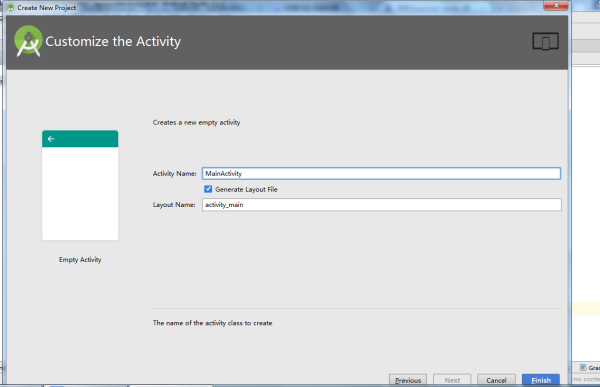Click the 'Create New Project' window title
The height and width of the screenshot is (387, 600).
46,8
